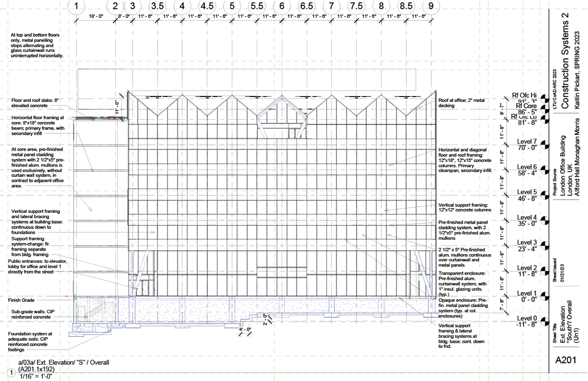Select the Level 0 label
The width and height of the screenshot is (588, 381).
[527, 318]
